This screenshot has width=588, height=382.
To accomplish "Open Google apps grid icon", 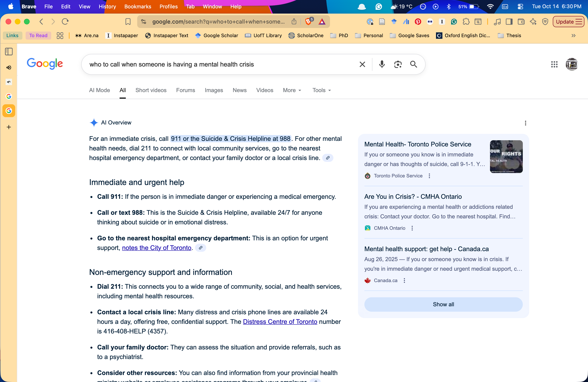I will 554,64.
